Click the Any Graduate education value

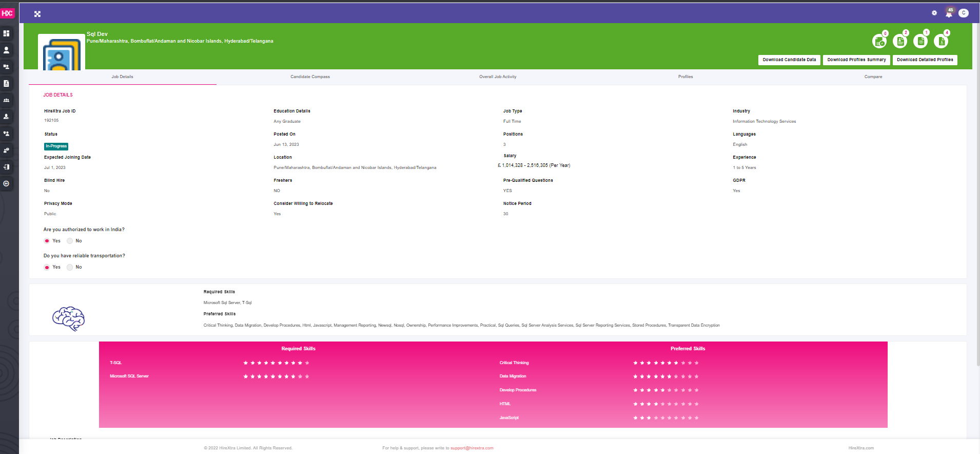click(x=287, y=122)
